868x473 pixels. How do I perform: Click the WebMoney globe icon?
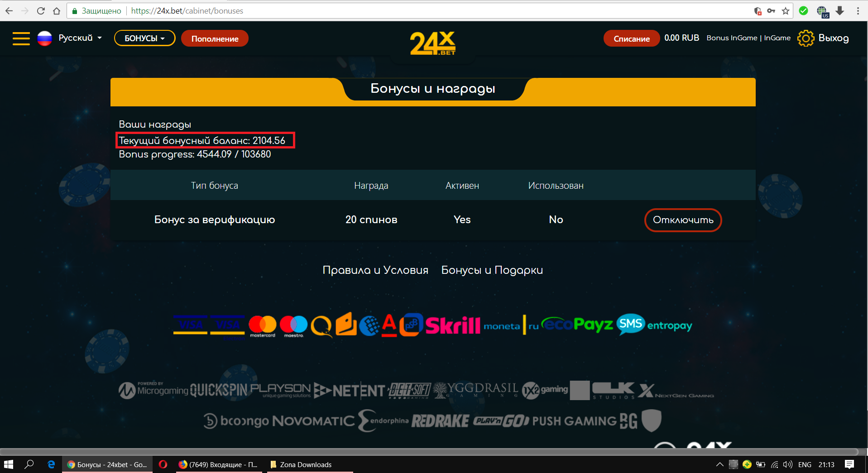point(369,326)
